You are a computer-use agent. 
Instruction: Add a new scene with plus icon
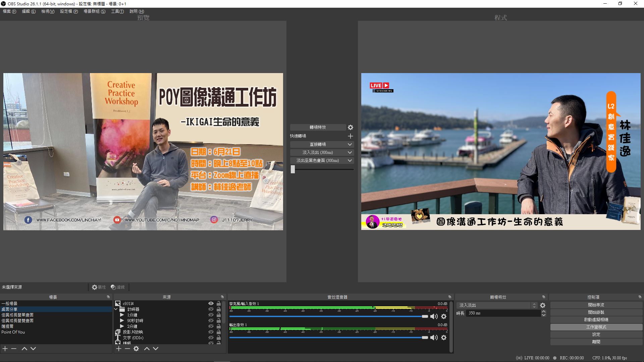click(x=5, y=349)
